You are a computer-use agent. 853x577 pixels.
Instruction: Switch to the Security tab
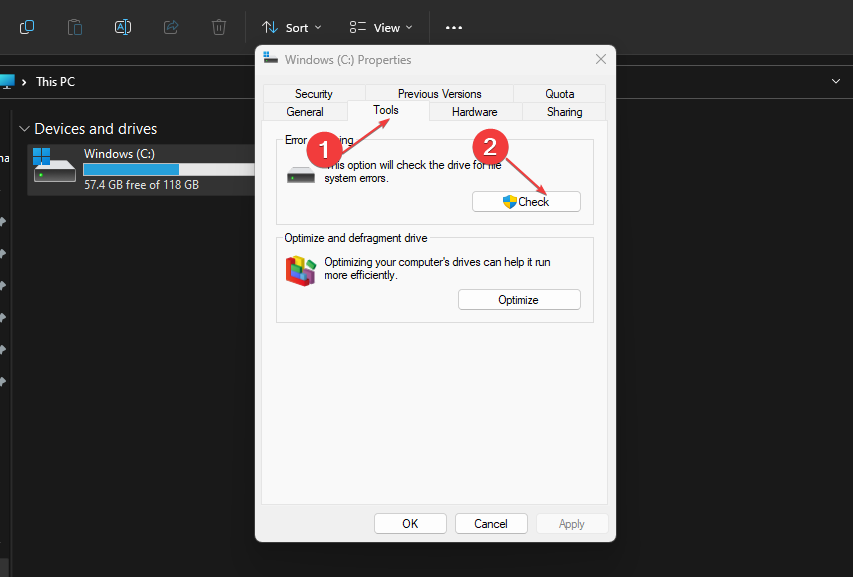pos(313,94)
